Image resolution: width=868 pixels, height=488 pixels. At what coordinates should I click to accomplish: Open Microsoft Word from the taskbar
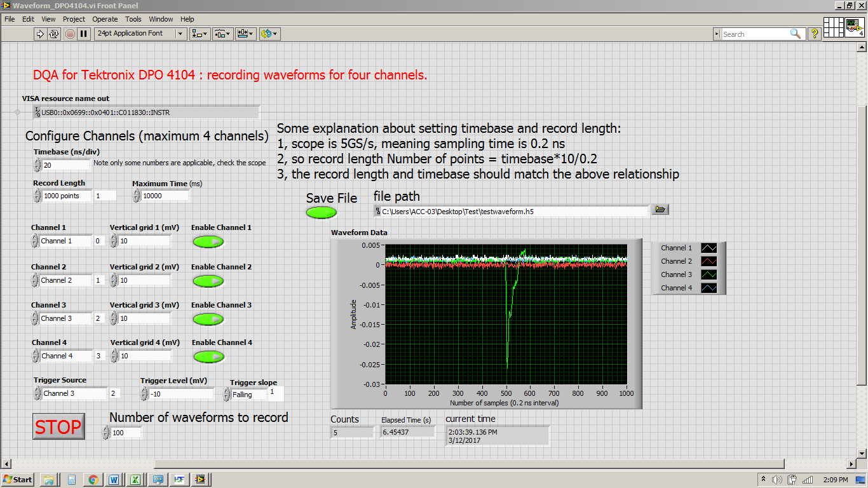pyautogui.click(x=114, y=480)
